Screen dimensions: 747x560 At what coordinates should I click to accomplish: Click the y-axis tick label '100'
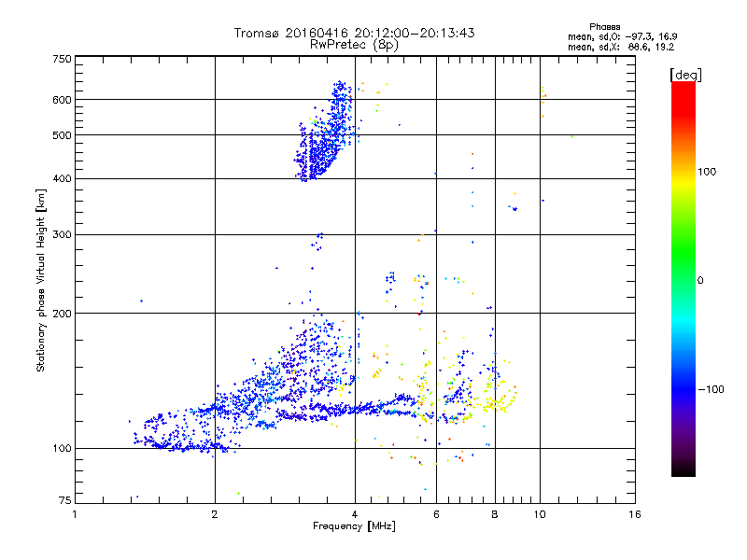click(x=62, y=449)
